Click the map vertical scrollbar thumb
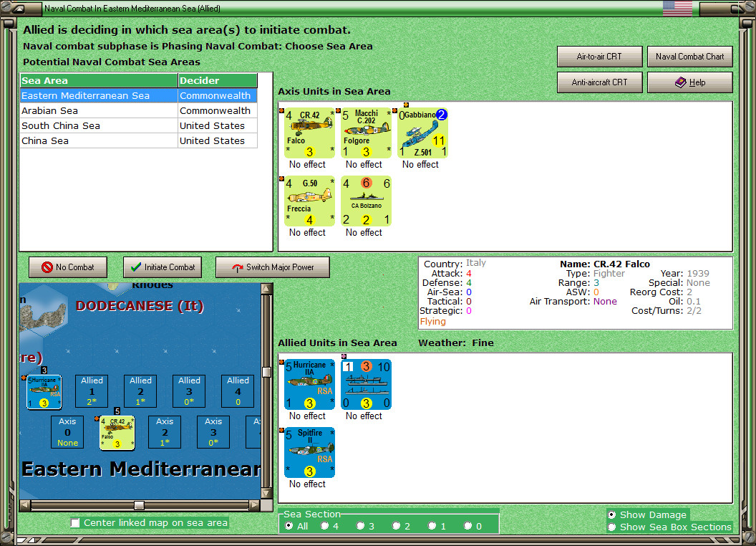Screen dimensions: 756x546 click(x=266, y=372)
